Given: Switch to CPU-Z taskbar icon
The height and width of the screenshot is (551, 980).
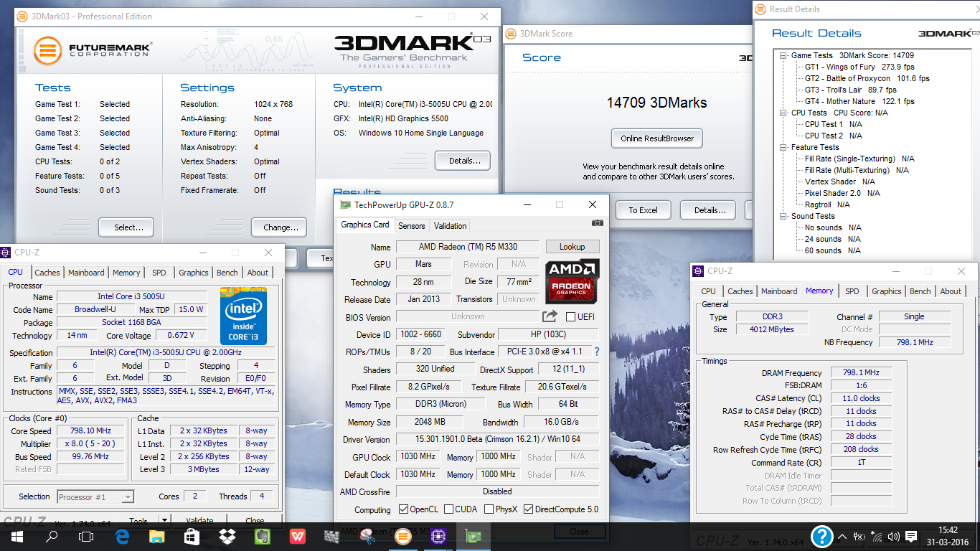Looking at the screenshot, I should [438, 536].
